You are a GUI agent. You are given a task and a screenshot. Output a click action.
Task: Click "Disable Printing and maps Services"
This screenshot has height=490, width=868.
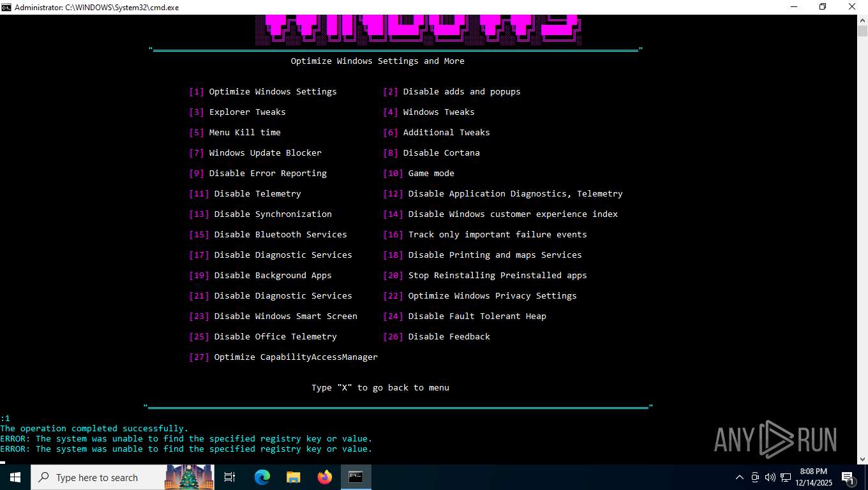495,255
